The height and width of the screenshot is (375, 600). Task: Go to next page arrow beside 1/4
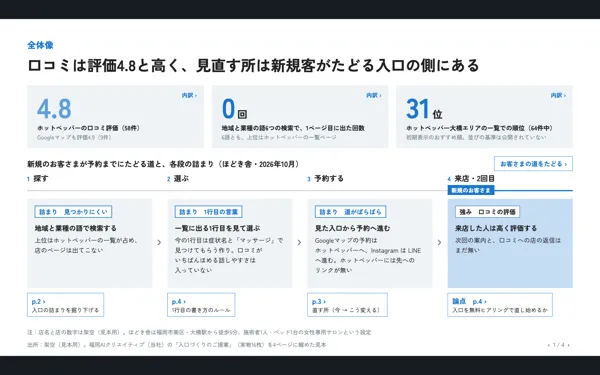[x=569, y=345]
